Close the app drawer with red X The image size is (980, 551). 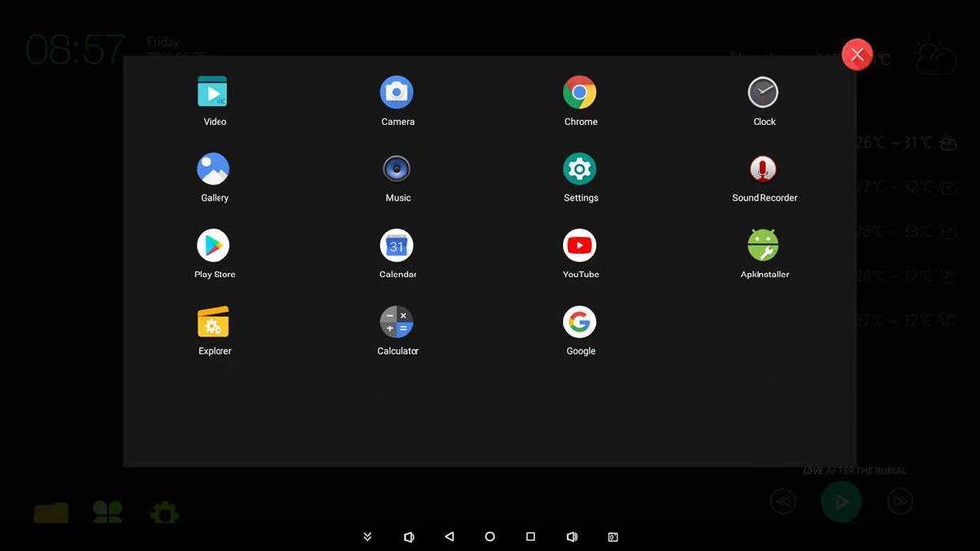857,54
